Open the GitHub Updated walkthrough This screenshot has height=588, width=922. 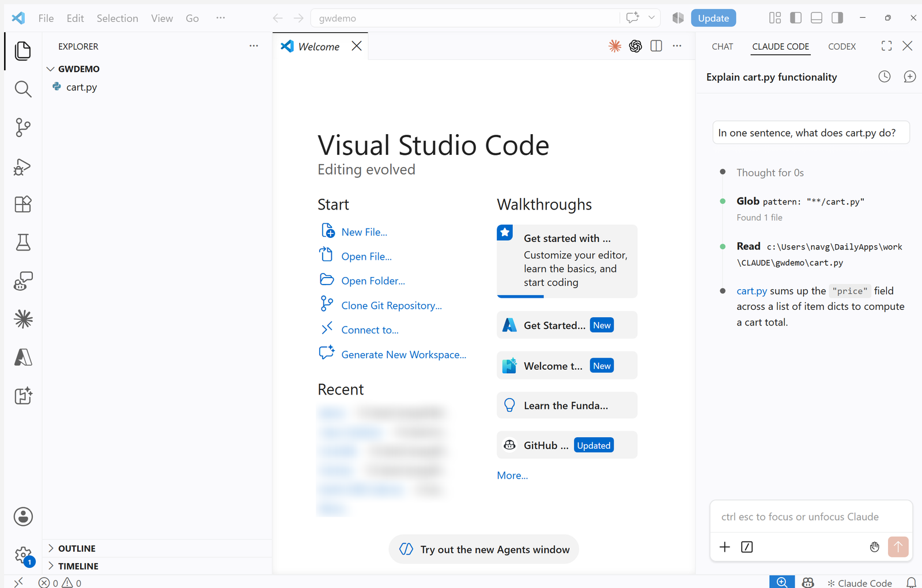pos(567,445)
